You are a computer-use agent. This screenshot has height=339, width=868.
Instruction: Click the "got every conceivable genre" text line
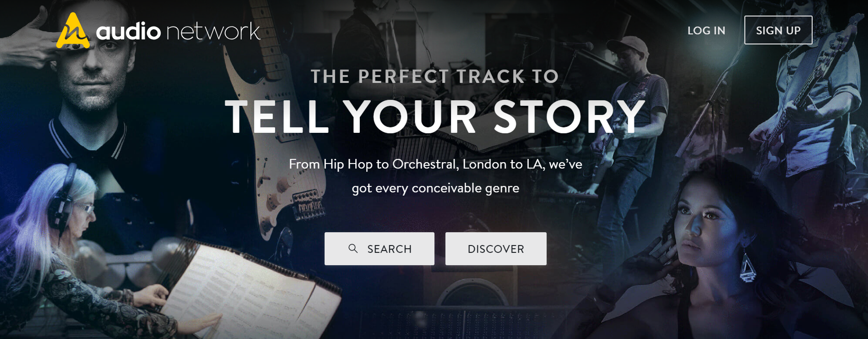coord(435,188)
